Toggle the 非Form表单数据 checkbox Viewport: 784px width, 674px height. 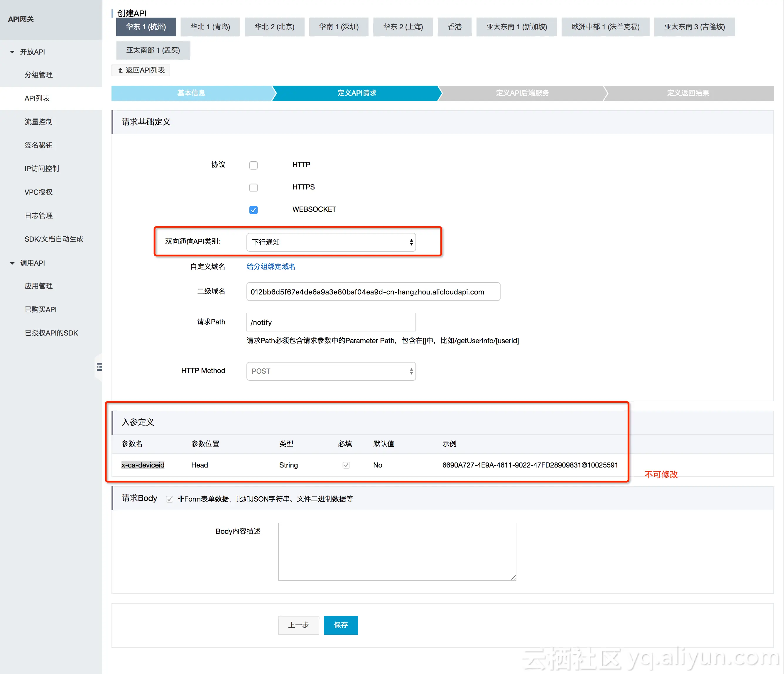click(170, 499)
